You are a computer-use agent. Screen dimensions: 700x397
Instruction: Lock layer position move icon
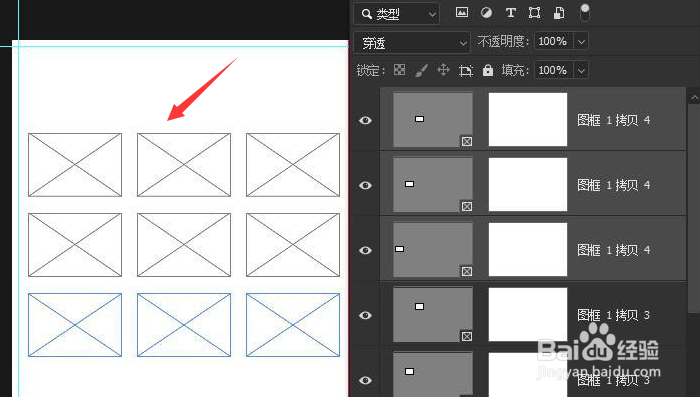click(443, 70)
